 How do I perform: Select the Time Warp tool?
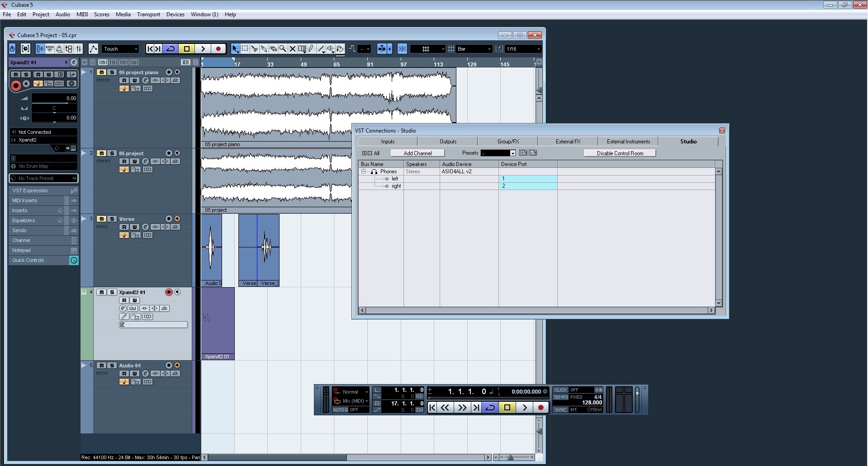(x=302, y=49)
